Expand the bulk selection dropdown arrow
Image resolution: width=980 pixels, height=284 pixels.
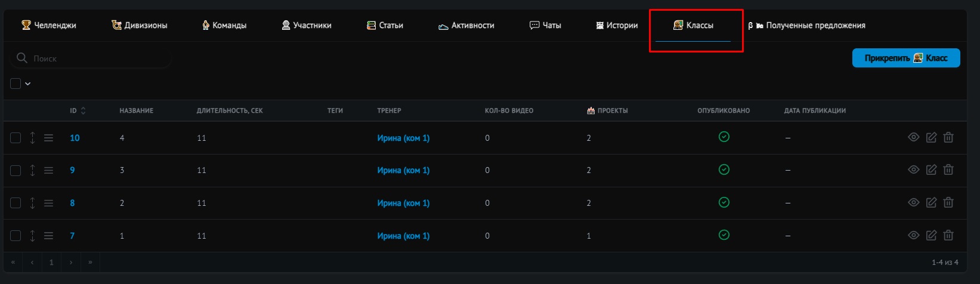[x=28, y=84]
